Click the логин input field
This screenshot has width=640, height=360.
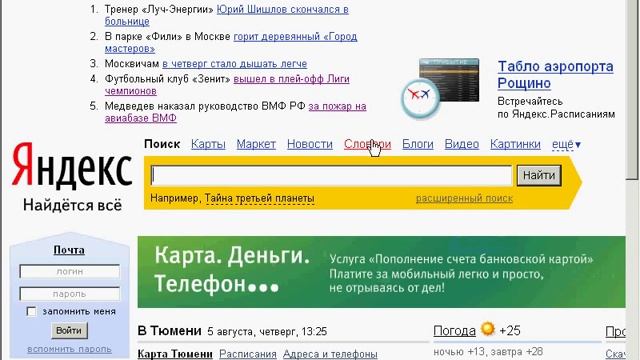point(70,271)
